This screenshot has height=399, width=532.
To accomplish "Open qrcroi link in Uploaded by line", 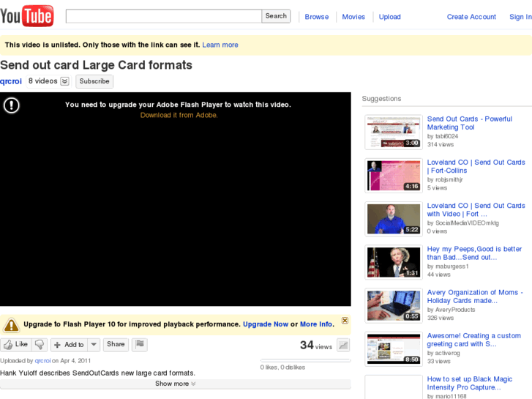I will click(x=42, y=361).
